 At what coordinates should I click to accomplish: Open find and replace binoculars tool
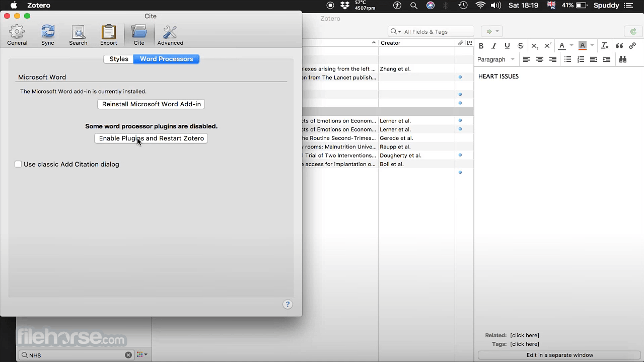click(623, 59)
